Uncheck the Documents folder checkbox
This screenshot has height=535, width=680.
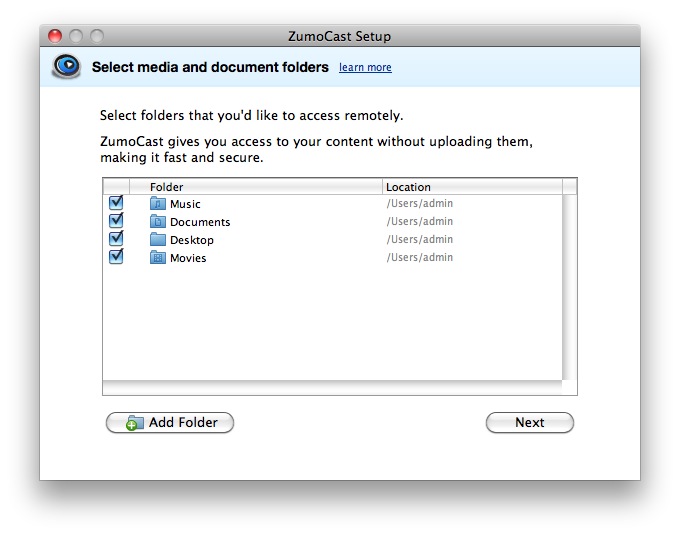click(116, 220)
